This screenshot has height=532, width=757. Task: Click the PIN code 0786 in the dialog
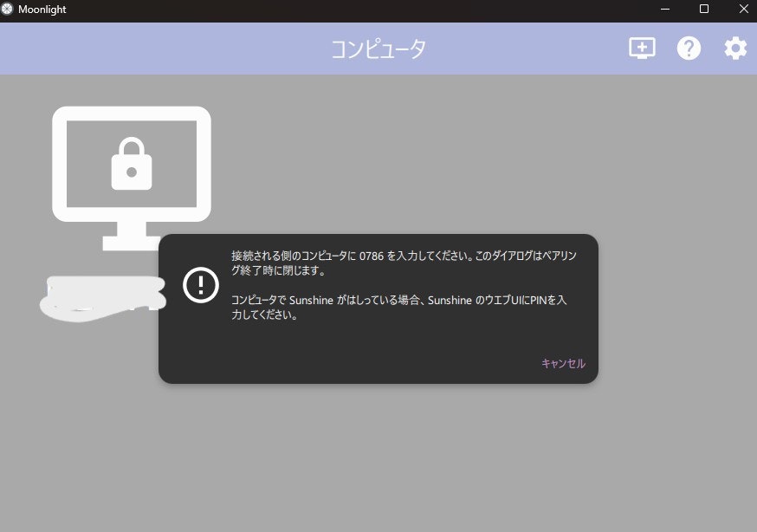[370, 255]
